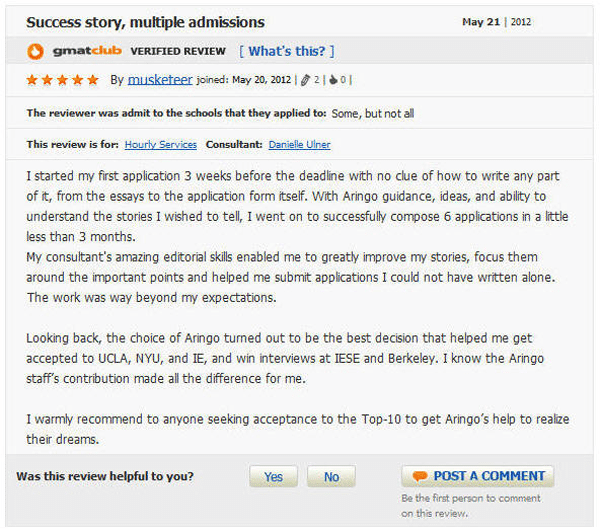The width and height of the screenshot is (600, 532).
Task: Click the second orange rating star
Action: click(x=47, y=80)
